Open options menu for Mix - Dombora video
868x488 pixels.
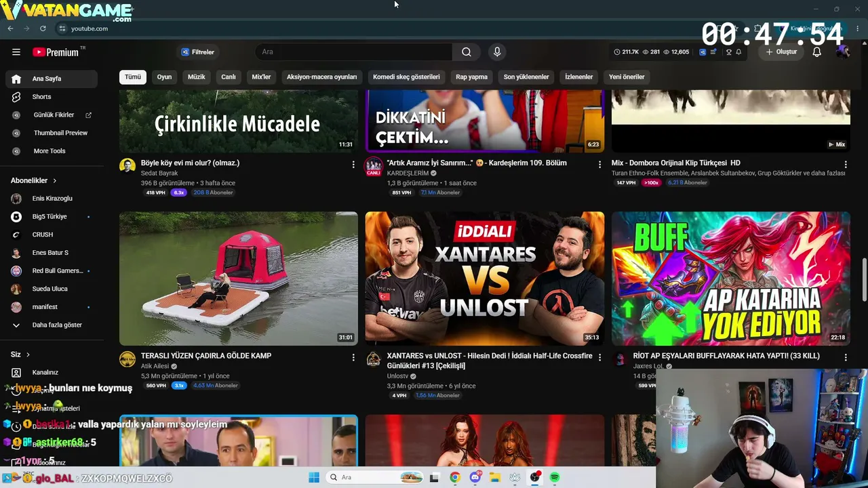(x=845, y=165)
